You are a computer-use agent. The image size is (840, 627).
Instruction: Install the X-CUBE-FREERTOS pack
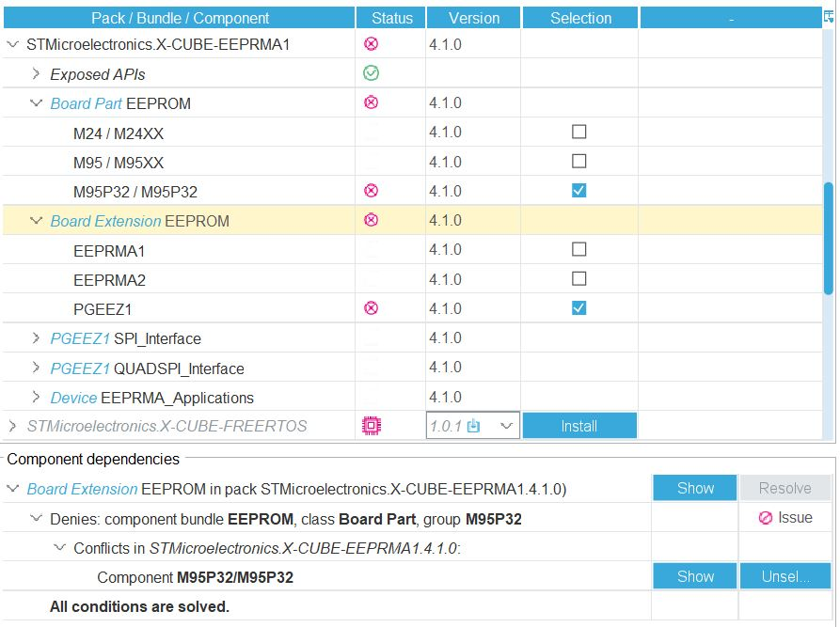(579, 426)
